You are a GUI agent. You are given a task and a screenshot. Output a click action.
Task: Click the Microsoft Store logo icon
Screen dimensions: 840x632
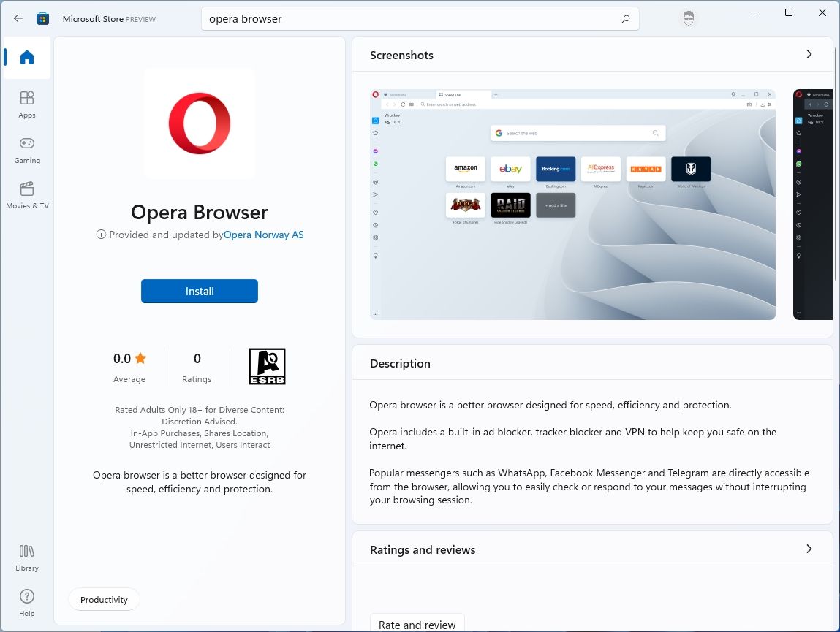pos(43,19)
